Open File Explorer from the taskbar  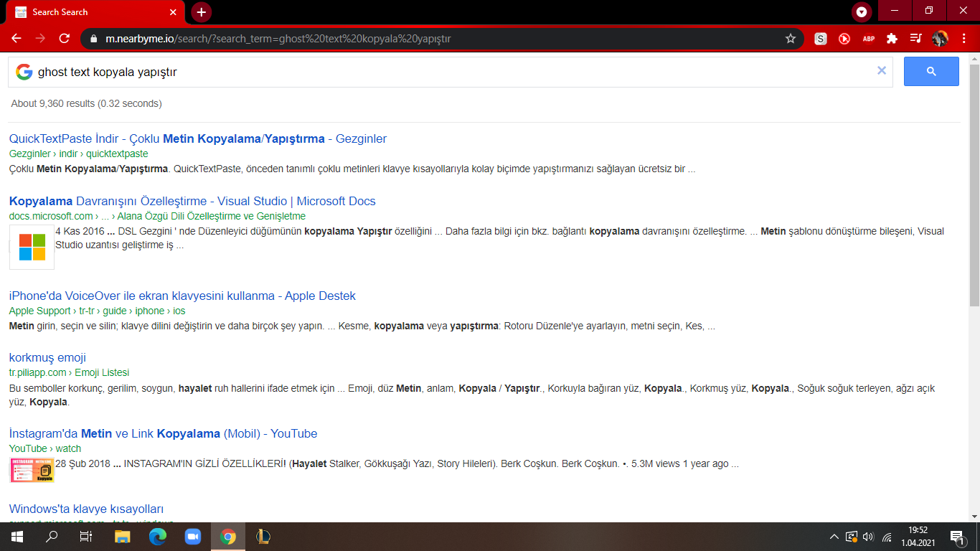click(123, 537)
